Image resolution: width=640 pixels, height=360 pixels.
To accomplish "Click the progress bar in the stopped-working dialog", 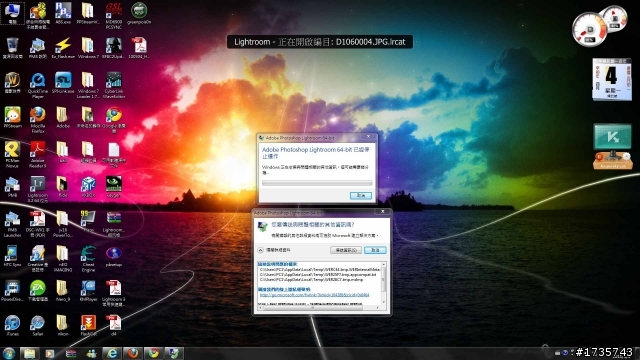I will 317,183.
